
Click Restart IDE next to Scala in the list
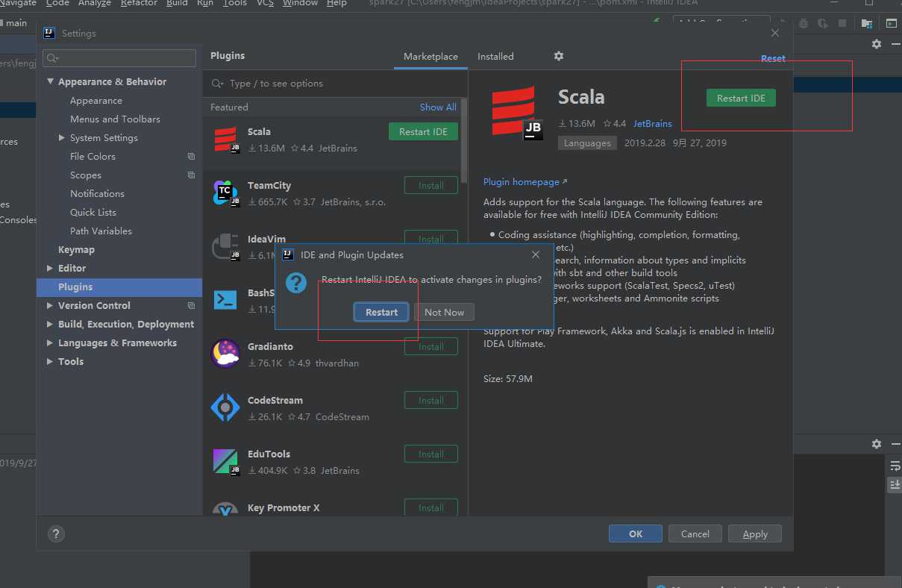point(423,131)
